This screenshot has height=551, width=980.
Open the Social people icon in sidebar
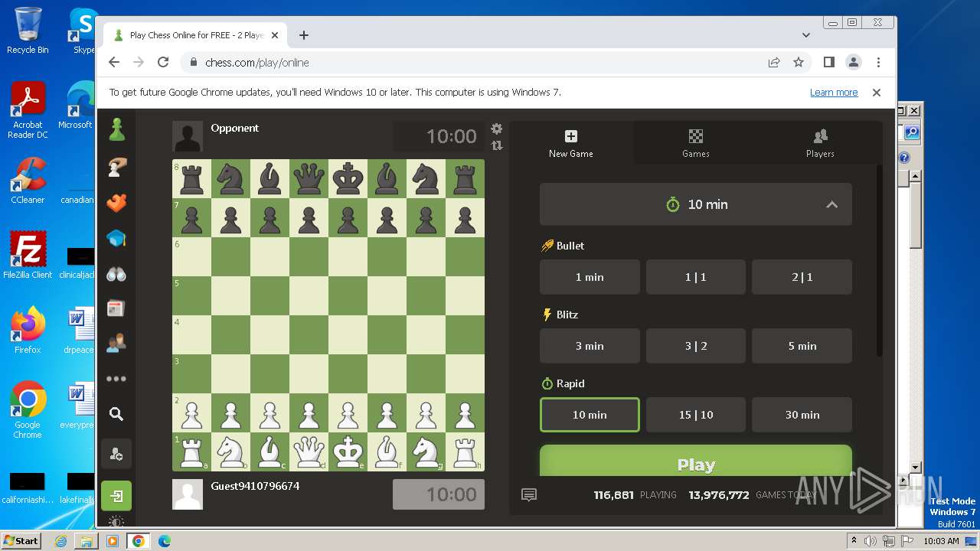(x=116, y=343)
